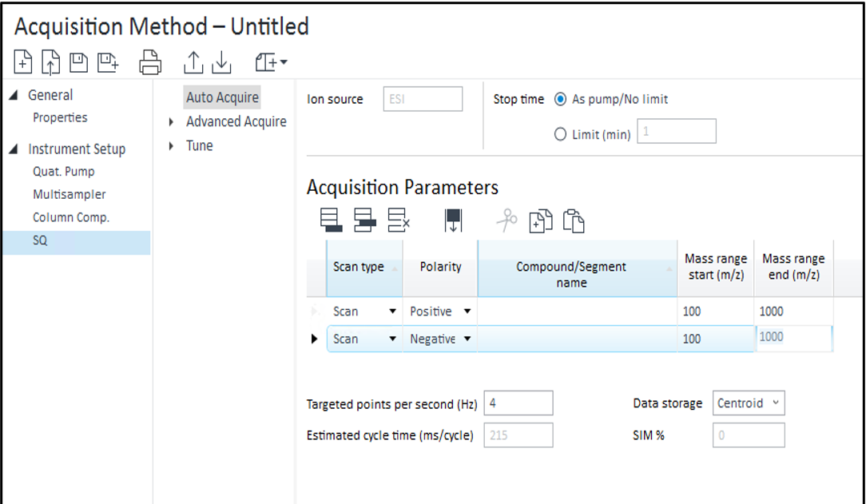Open the Data storage Centroid dropdown
The height and width of the screenshot is (504, 866).
pyautogui.click(x=749, y=403)
